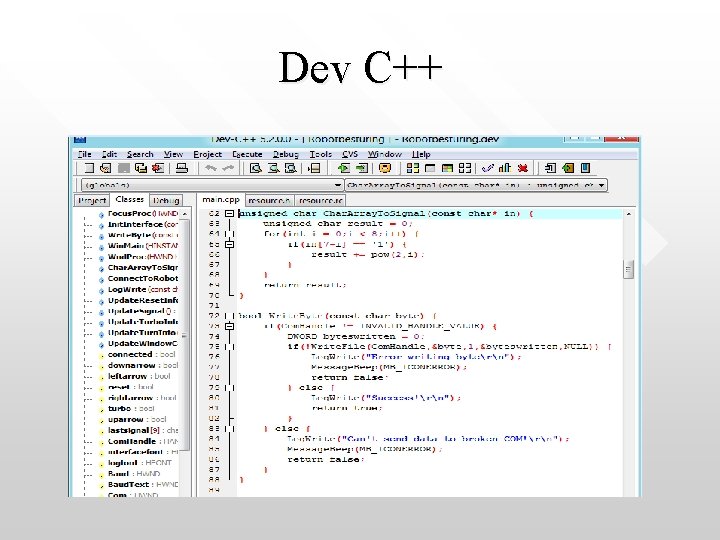Open the Execute menu
Screen dimensions: 720x540
pyautogui.click(x=247, y=154)
